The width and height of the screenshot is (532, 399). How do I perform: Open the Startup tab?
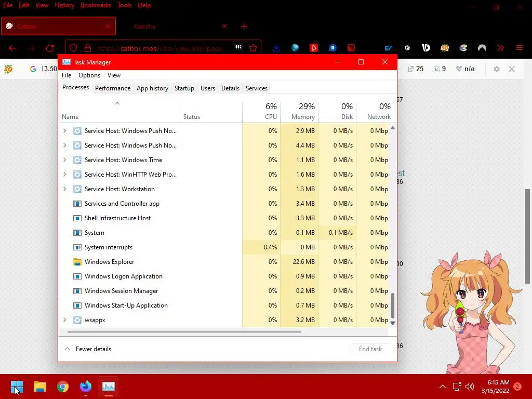pos(184,88)
